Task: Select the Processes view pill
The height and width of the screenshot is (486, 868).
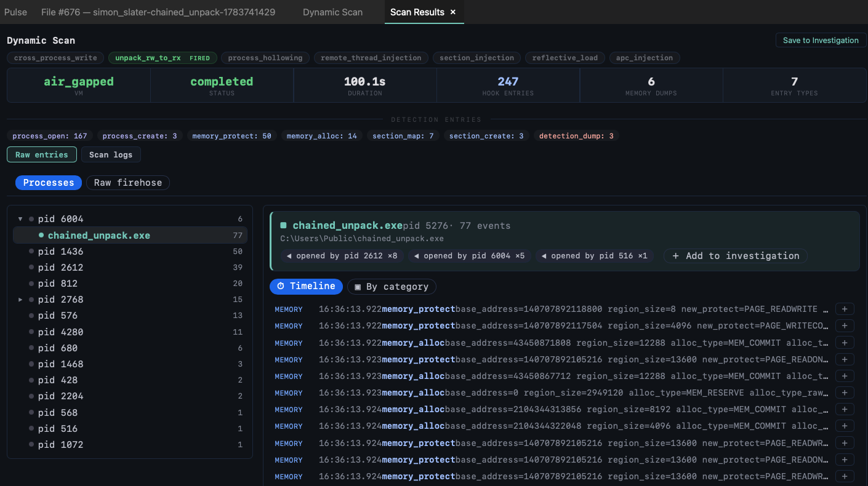Action: 49,183
